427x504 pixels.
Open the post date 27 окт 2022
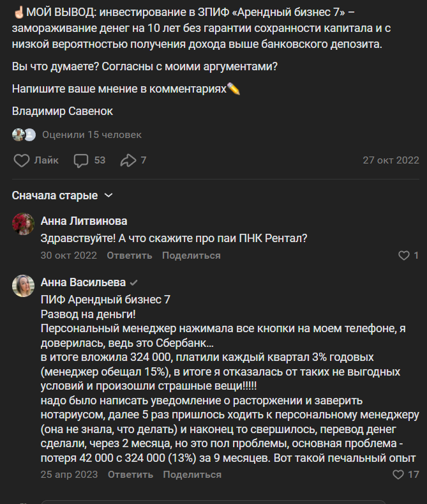(391, 160)
